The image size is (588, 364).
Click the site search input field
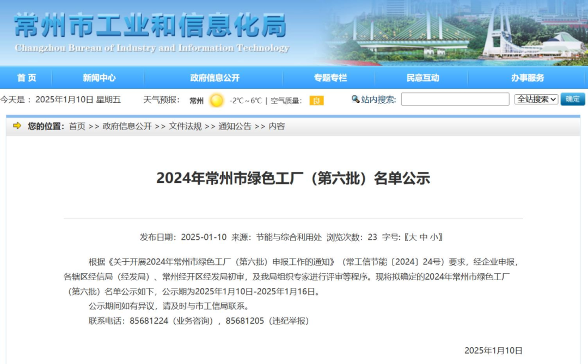pyautogui.click(x=455, y=99)
